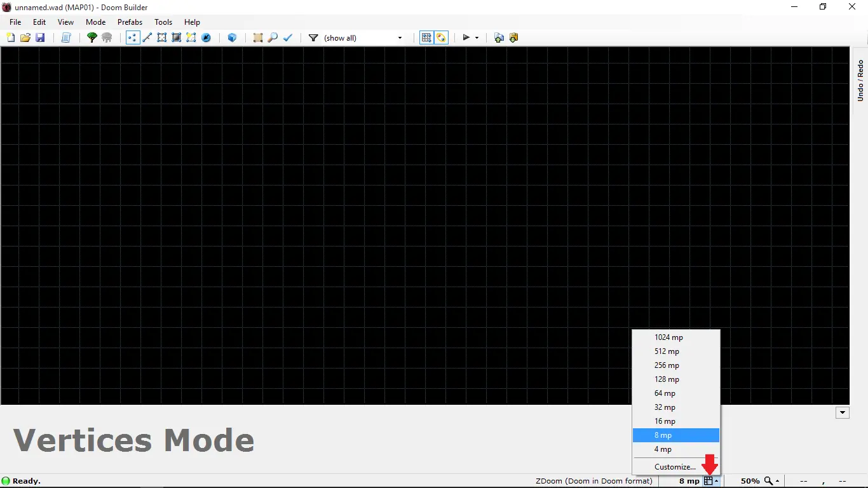Expand the Test Map dropdown arrow
868x488 pixels.
477,38
